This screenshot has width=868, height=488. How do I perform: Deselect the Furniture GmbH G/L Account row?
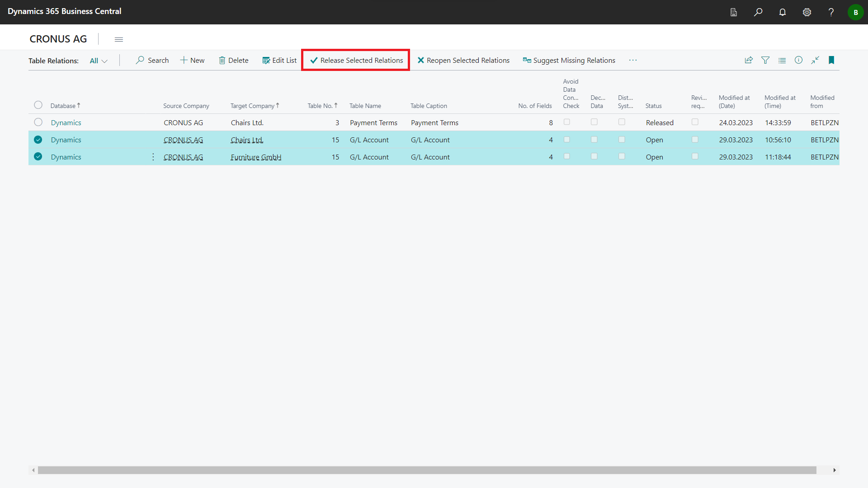[38, 156]
